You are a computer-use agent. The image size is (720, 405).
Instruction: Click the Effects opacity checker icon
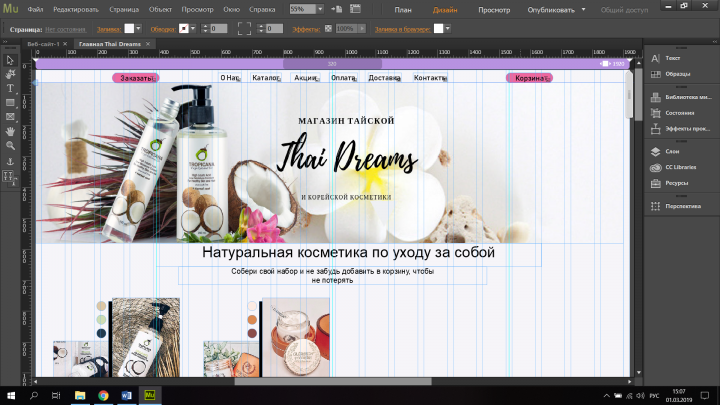[x=328, y=28]
